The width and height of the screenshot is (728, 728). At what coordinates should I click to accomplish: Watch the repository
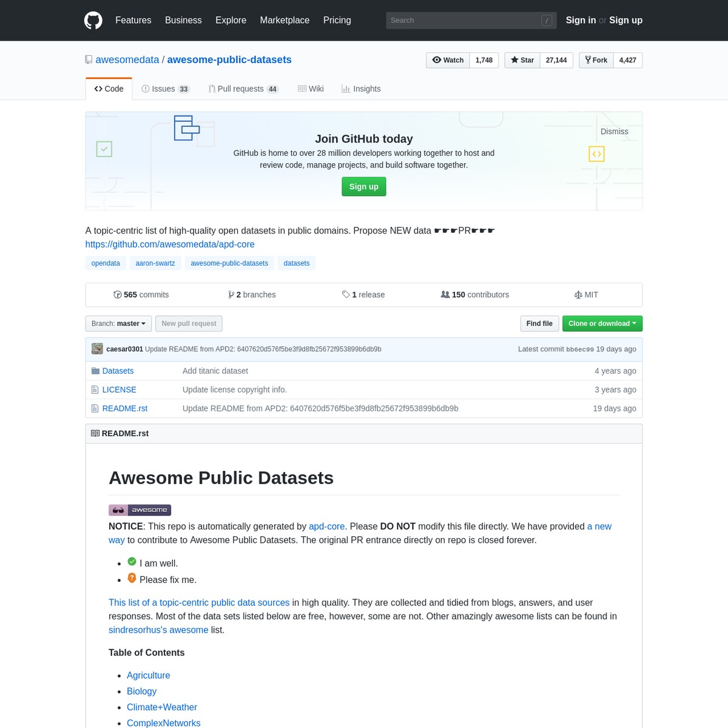pyautogui.click(x=448, y=60)
